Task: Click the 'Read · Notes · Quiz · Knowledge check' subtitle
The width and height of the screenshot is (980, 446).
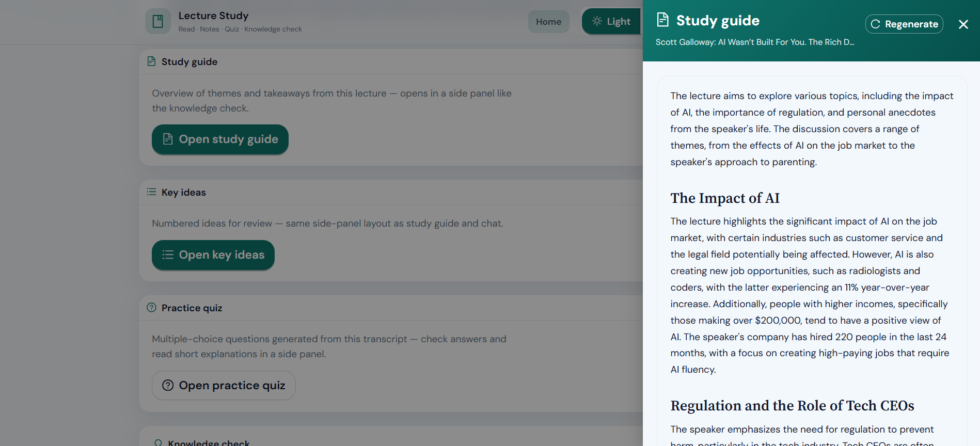Action: [240, 29]
